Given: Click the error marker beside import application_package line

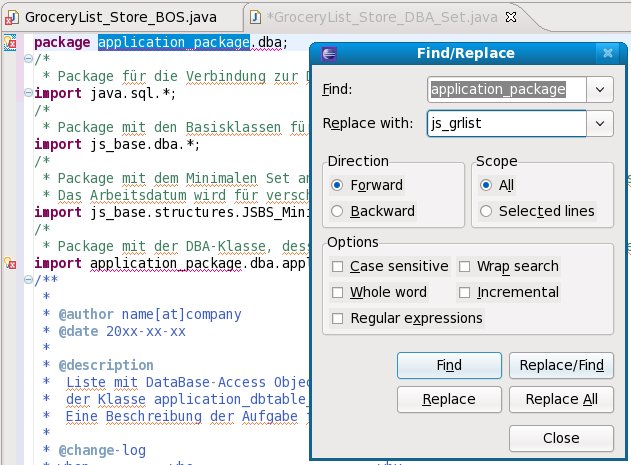Looking at the screenshot, I should pyautogui.click(x=10, y=264).
